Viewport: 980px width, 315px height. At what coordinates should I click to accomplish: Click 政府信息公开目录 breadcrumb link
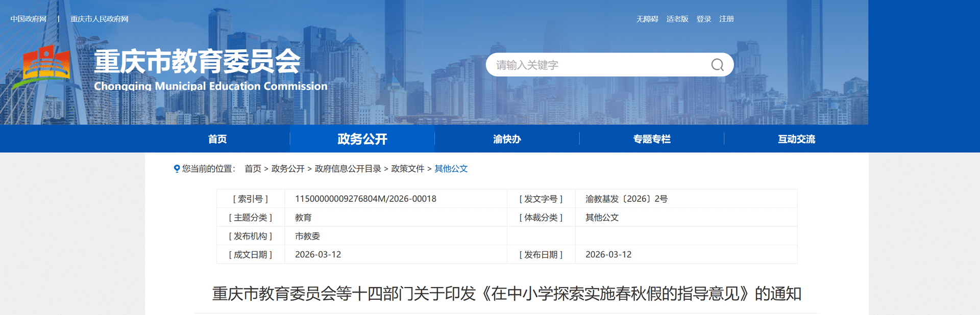(348, 169)
